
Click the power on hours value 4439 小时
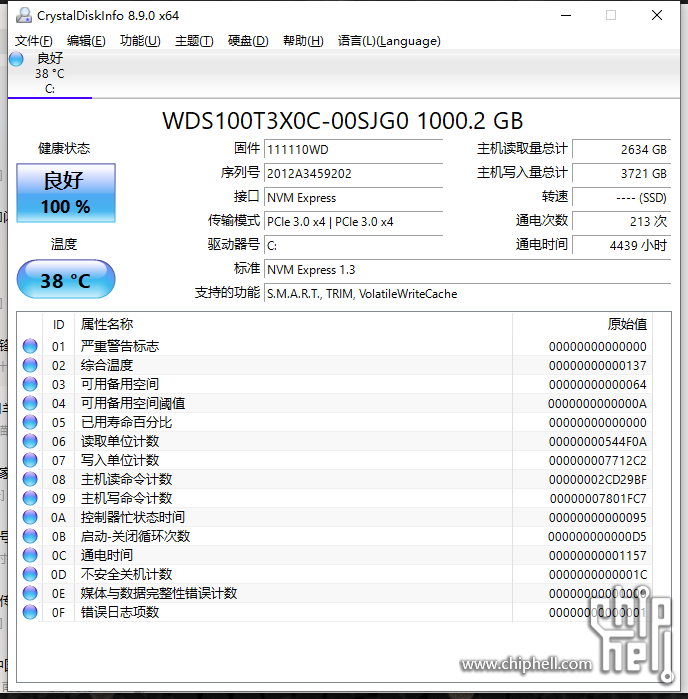[x=622, y=246]
